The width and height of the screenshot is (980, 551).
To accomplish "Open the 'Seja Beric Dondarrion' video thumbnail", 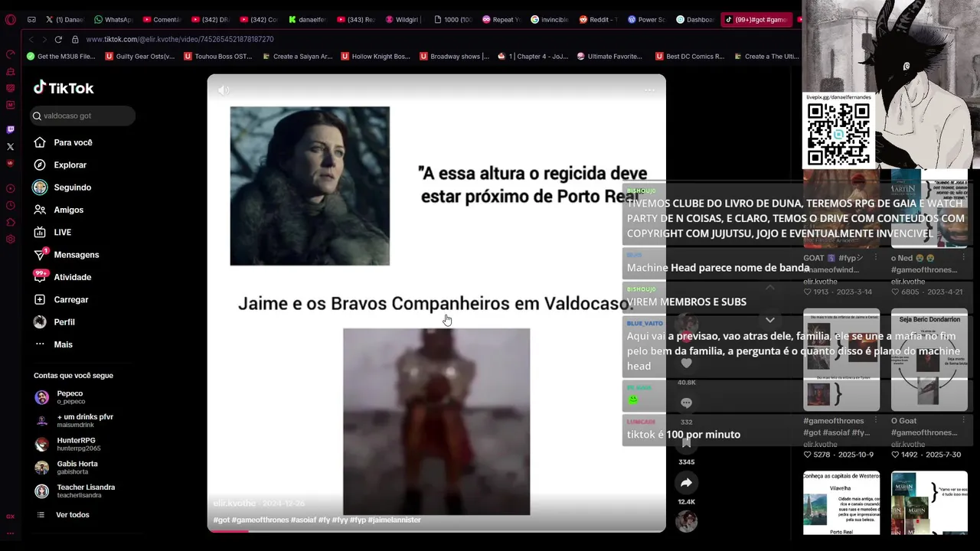I will (929, 360).
